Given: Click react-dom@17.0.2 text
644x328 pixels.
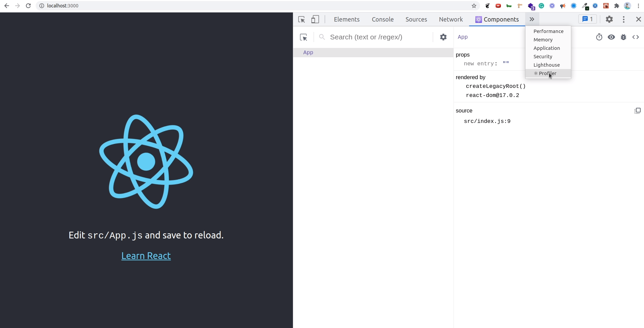Looking at the screenshot, I should [493, 95].
